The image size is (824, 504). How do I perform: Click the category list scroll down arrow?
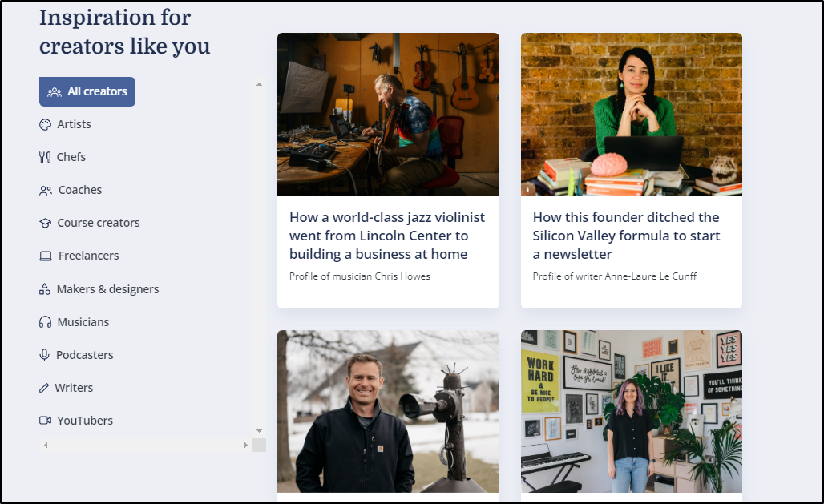click(x=259, y=431)
